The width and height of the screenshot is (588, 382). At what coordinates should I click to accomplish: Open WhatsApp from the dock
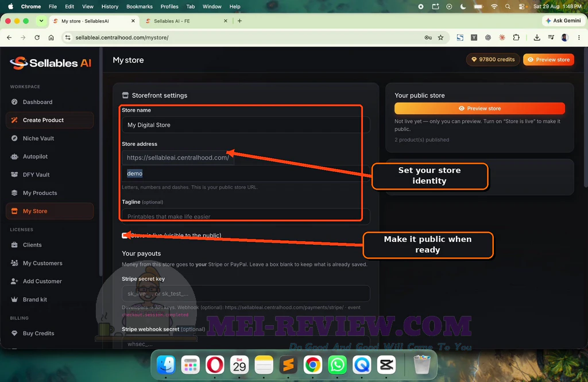point(338,365)
